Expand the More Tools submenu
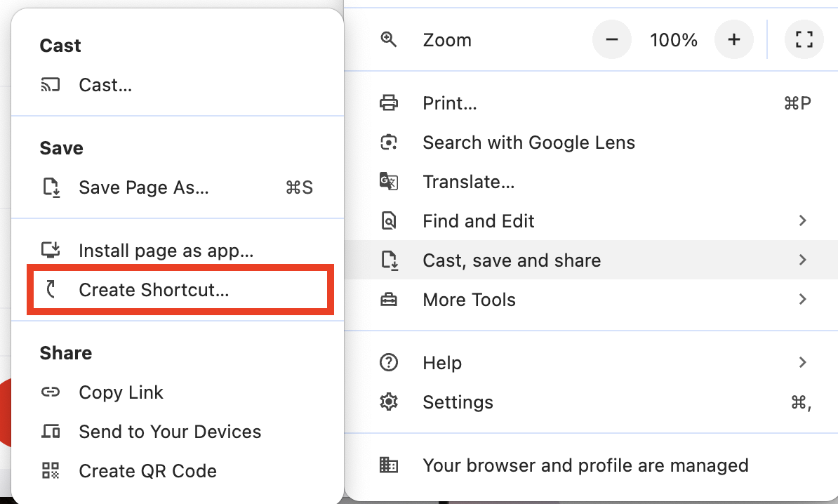The image size is (838, 504). click(802, 299)
